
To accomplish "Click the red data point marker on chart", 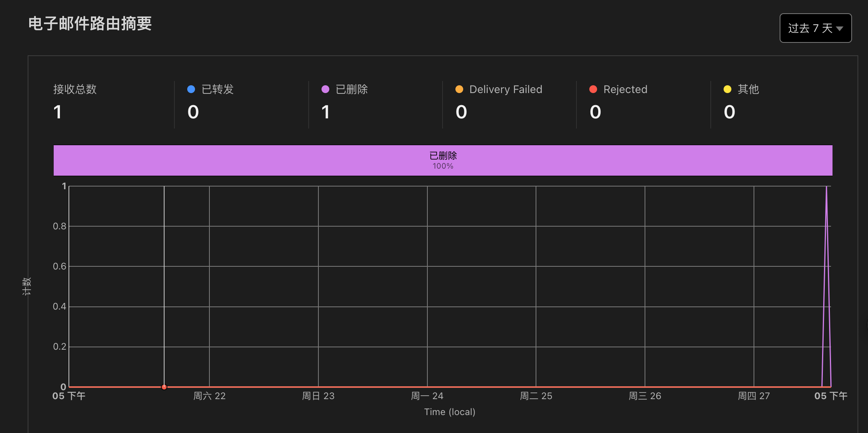I will [164, 387].
